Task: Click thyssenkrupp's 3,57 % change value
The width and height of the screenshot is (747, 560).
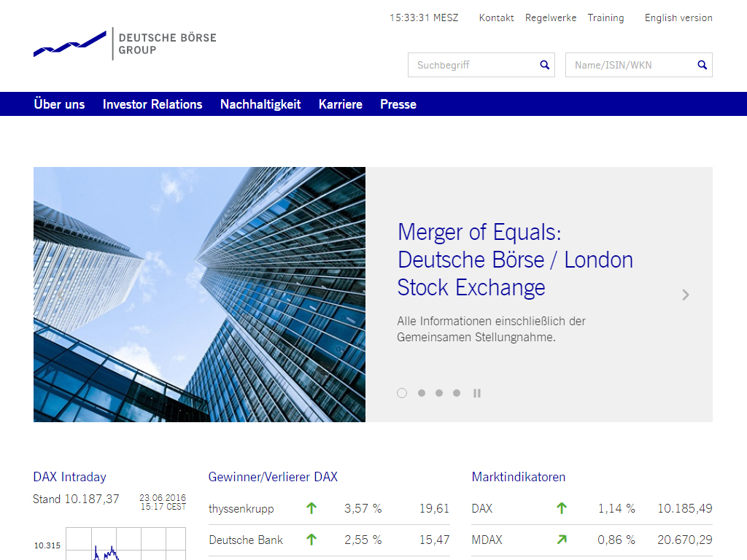Action: point(363,508)
